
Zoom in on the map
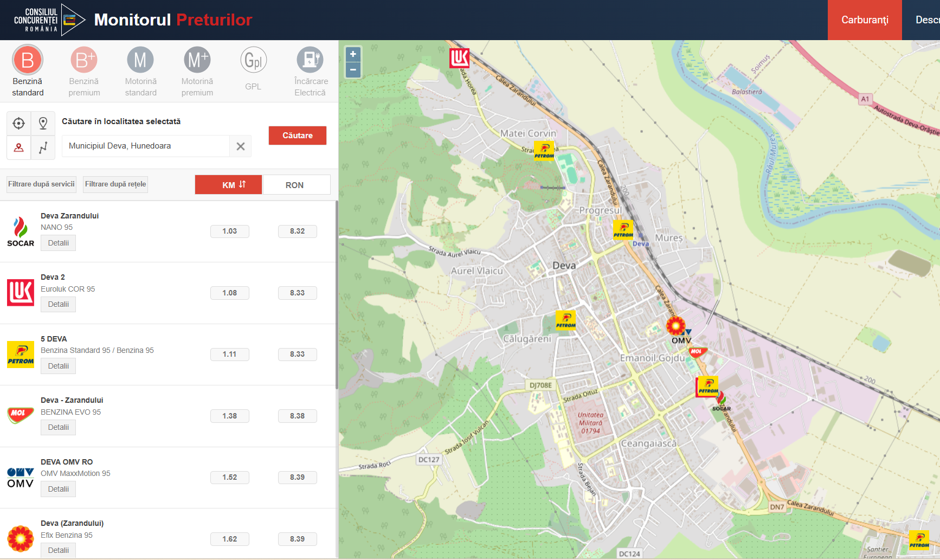353,54
